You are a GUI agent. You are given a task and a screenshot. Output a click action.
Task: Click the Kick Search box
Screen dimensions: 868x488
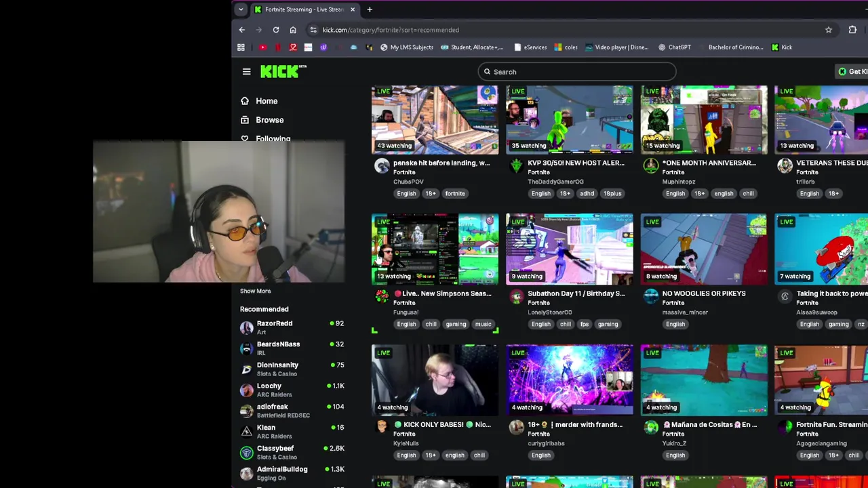click(576, 72)
